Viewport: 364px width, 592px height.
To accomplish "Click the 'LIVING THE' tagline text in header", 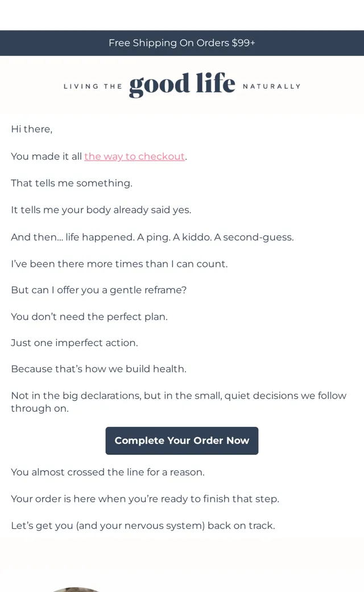I will 93,87.
